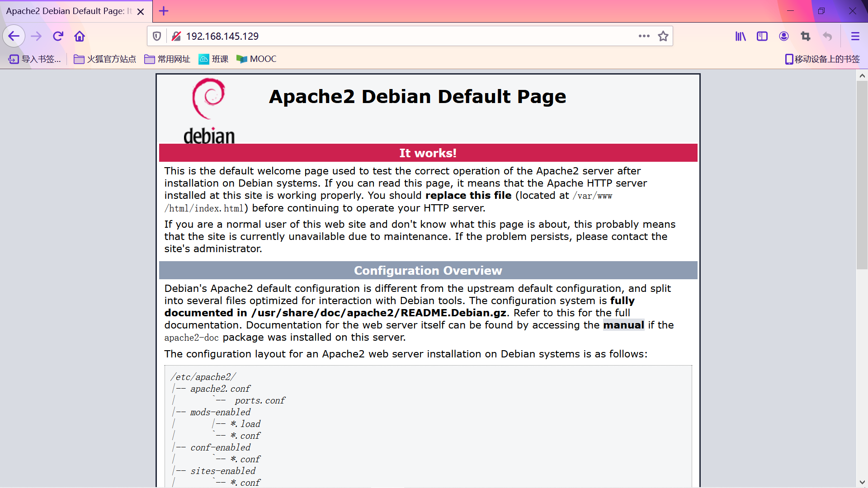Image resolution: width=868 pixels, height=488 pixels.
Task: Open the MOOC bookmark
Action: (x=256, y=59)
